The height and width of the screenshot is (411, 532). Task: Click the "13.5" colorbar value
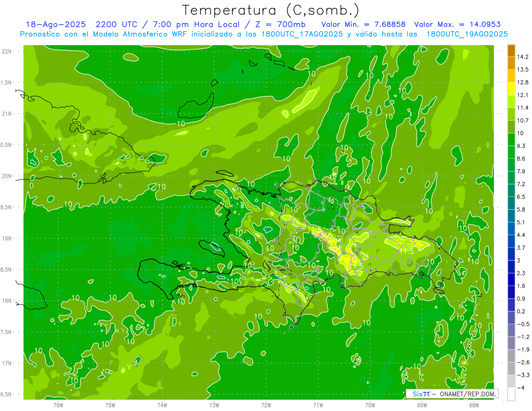point(523,70)
